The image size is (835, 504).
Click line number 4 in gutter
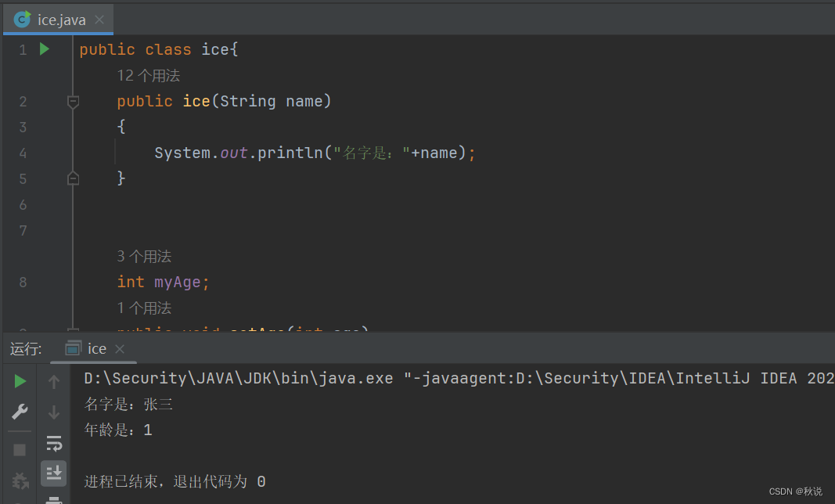coord(23,153)
